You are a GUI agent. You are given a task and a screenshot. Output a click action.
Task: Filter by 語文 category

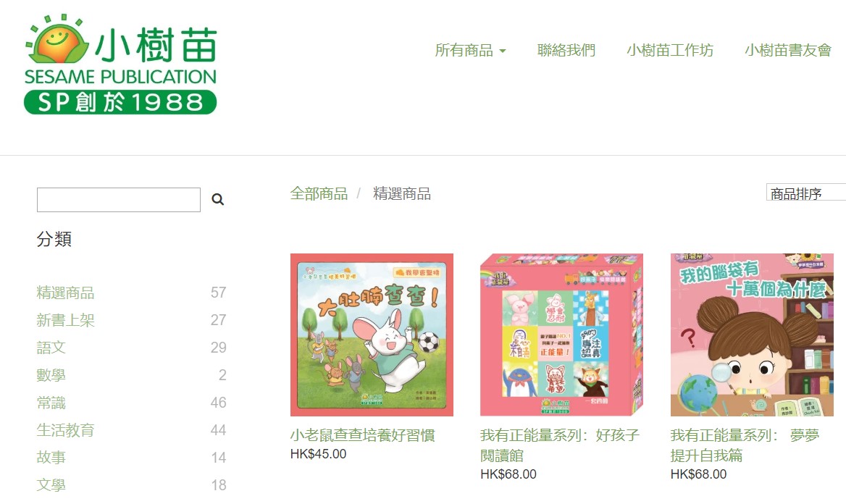point(51,348)
